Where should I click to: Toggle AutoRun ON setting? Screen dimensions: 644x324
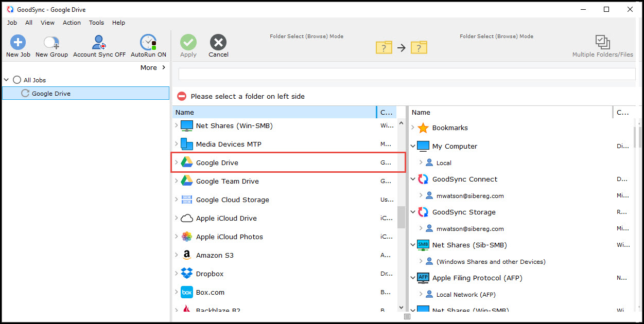[x=148, y=43]
